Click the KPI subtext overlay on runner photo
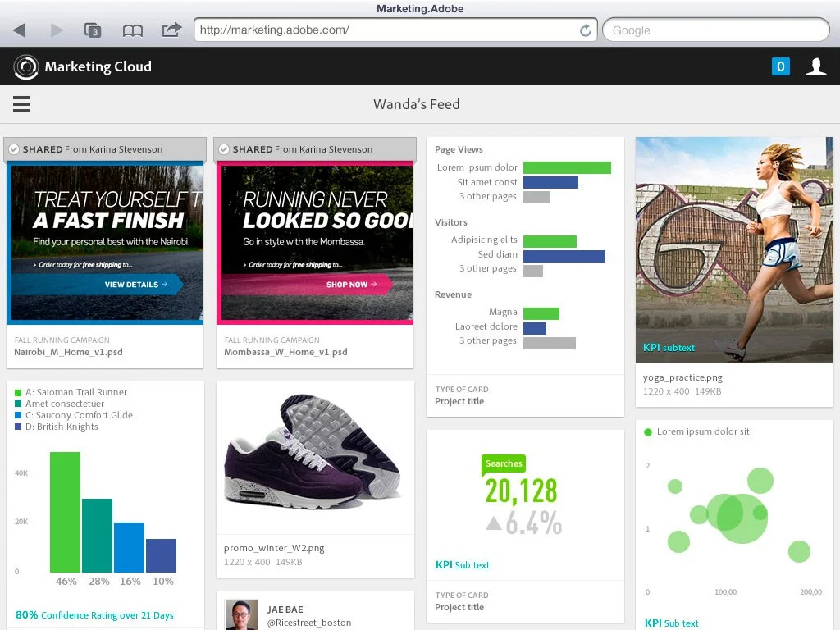This screenshot has height=630, width=840. (669, 348)
